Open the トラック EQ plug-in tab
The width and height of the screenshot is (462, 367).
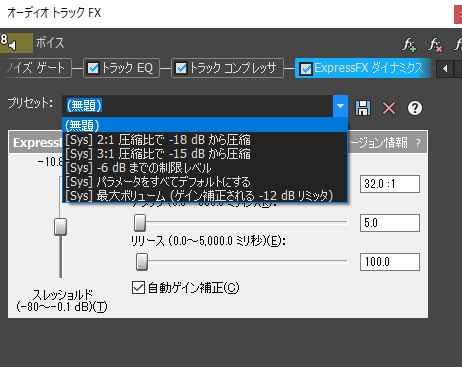click(x=121, y=68)
